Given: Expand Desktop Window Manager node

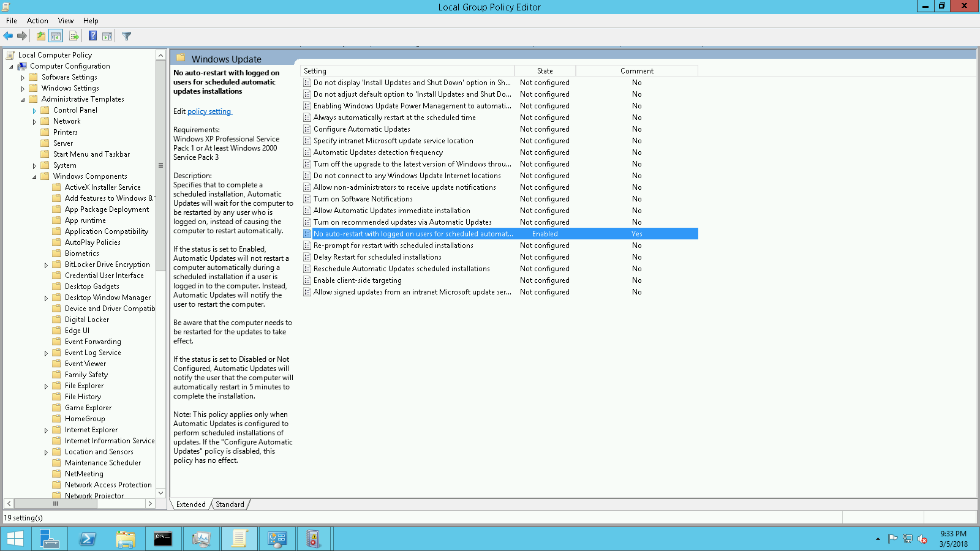Looking at the screenshot, I should 46,298.
